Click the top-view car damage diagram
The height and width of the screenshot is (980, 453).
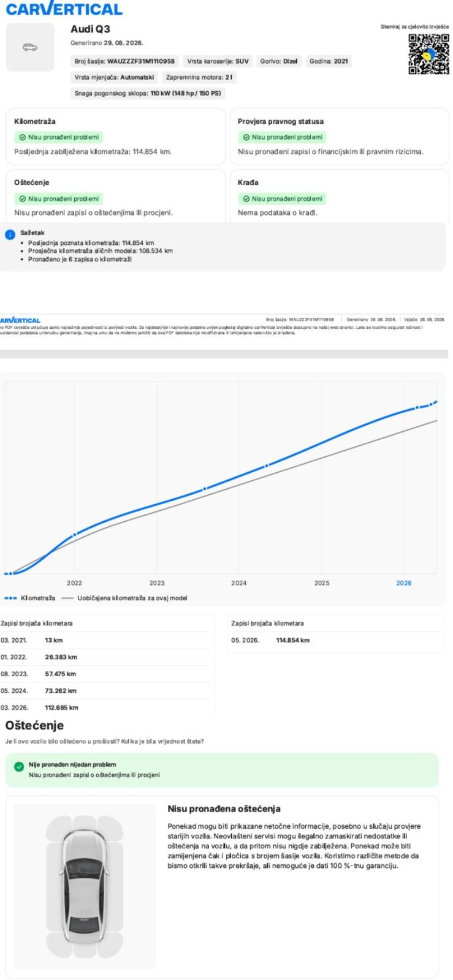pyautogui.click(x=84, y=886)
